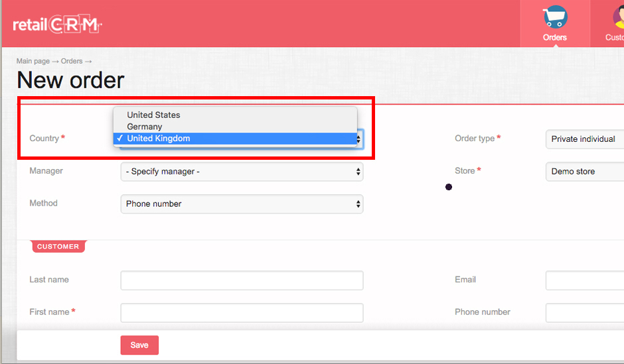This screenshot has width=624, height=364.
Task: Click the Phone number label near Email
Action: click(x=483, y=312)
